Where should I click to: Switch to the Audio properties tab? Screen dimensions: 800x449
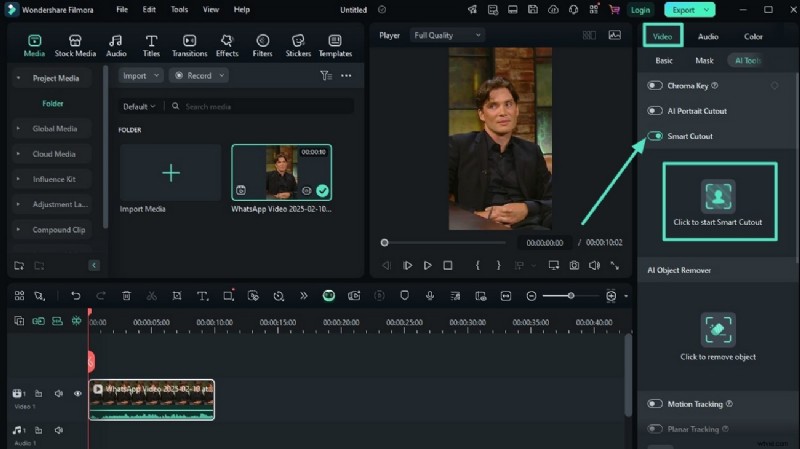708,36
